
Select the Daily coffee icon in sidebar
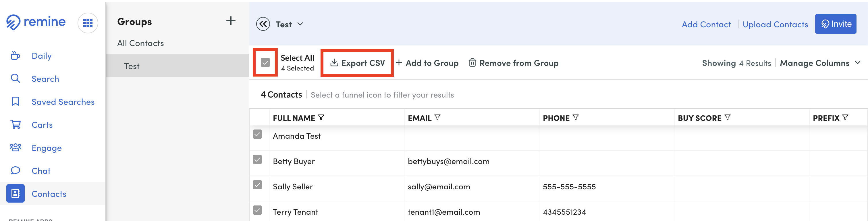15,55
